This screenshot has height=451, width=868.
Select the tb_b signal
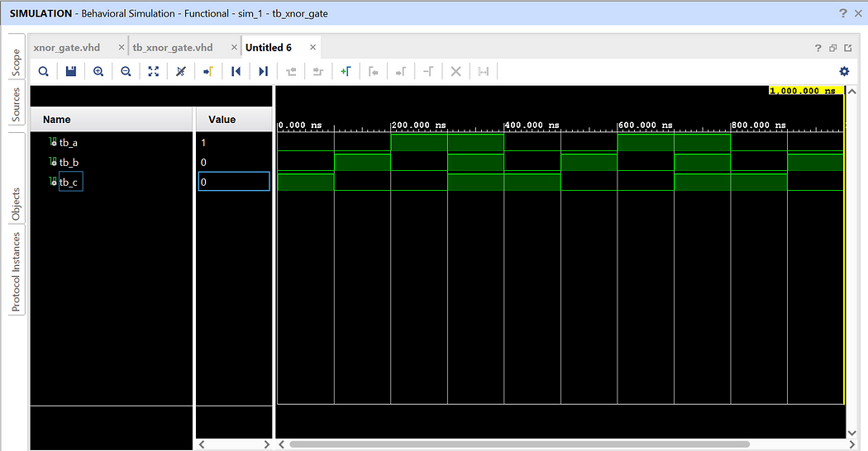coord(69,162)
